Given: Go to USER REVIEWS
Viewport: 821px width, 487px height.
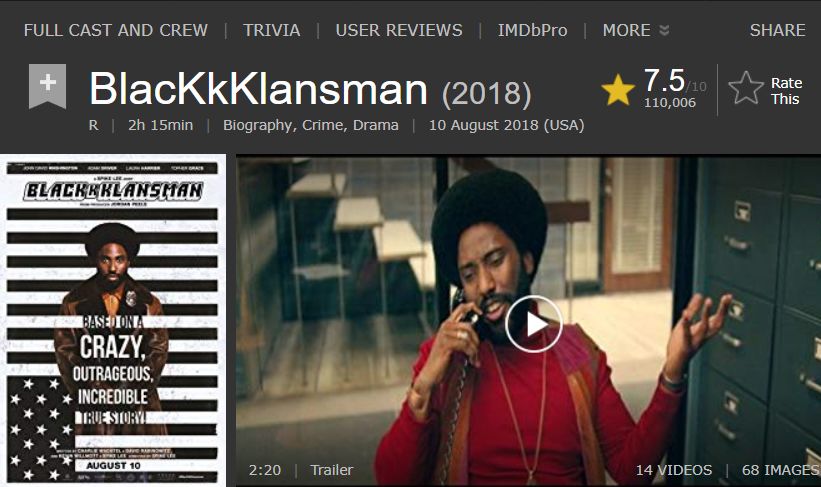Looking at the screenshot, I should pos(398,30).
